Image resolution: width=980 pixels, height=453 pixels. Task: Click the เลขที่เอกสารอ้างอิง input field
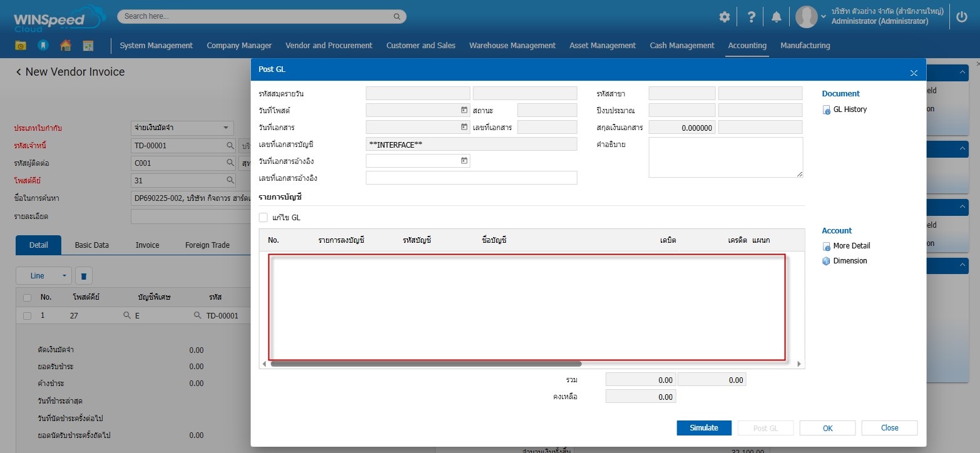point(471,178)
